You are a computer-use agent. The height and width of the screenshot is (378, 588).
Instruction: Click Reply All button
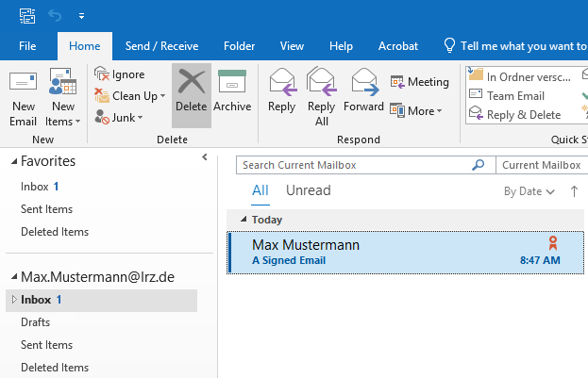322,98
